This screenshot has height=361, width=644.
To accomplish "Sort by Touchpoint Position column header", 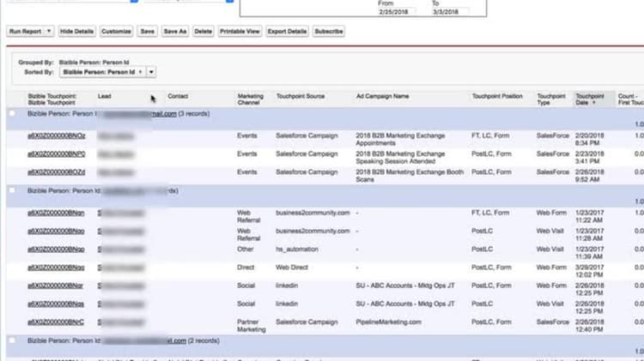I will [x=497, y=96].
